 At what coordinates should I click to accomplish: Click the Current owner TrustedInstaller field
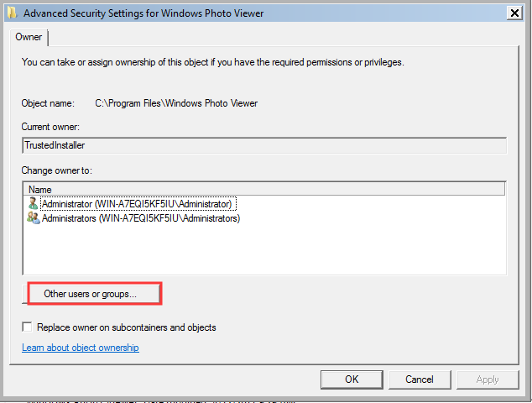(264, 145)
